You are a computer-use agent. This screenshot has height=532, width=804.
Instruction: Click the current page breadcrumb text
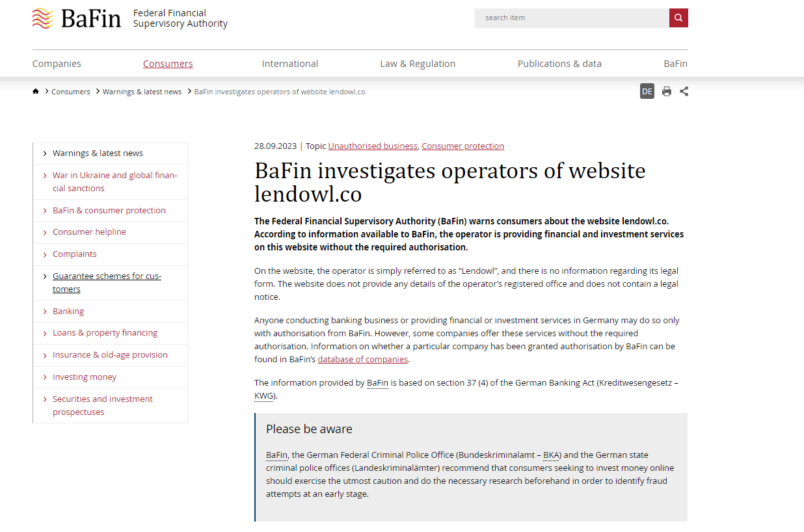[x=280, y=92]
